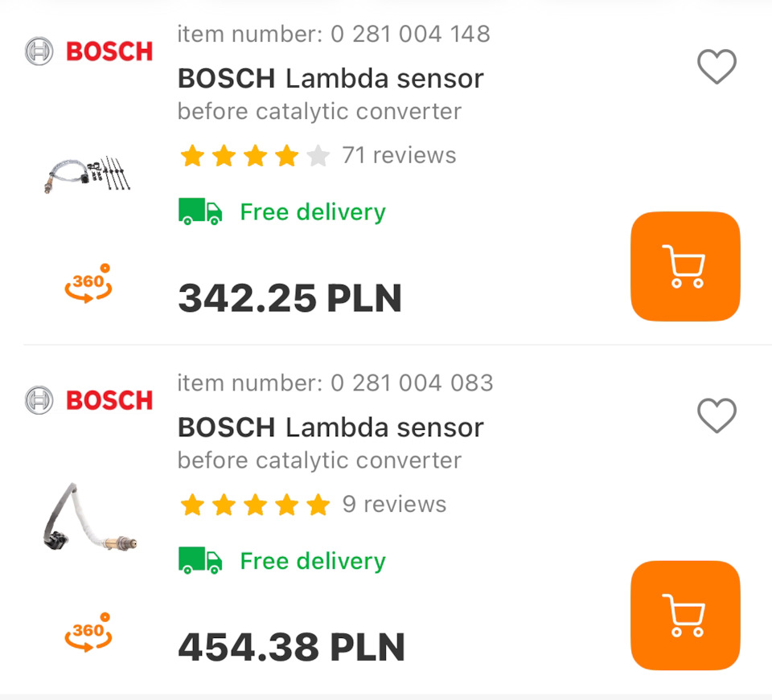Click truck icon for second Free delivery
The width and height of the screenshot is (772, 700).
[200, 561]
